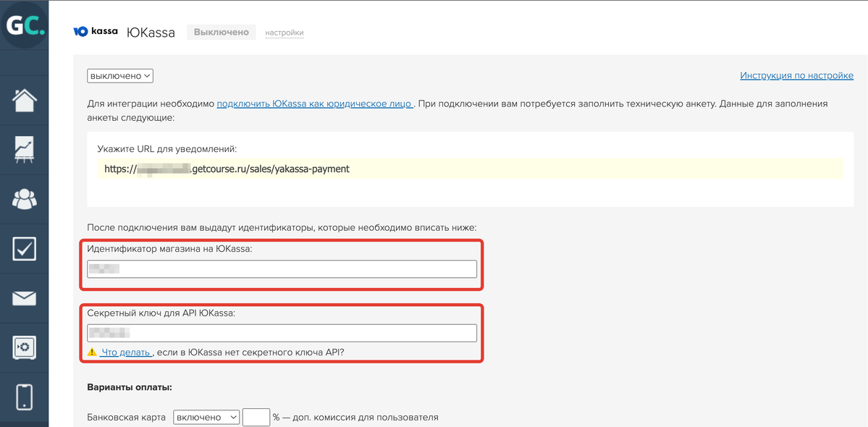Select the Секретный ключ API input field
The image size is (868, 427).
282,332
